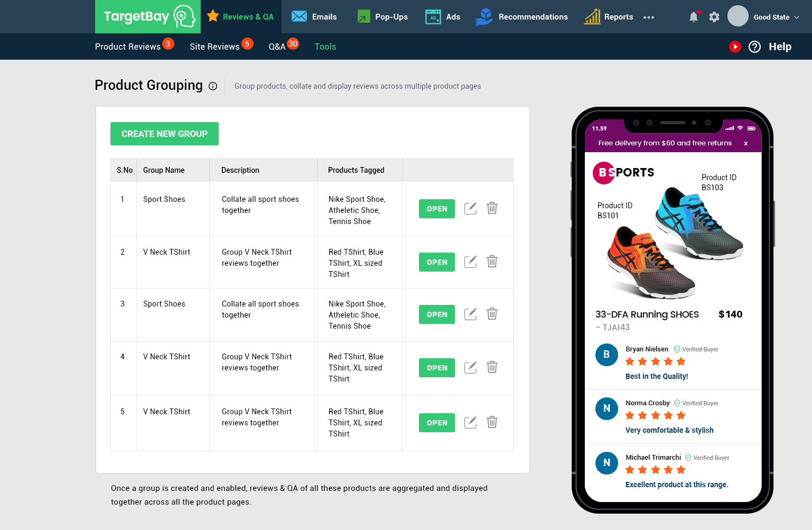This screenshot has width=812, height=530.
Task: Go to the Emails section
Action: 314,17
